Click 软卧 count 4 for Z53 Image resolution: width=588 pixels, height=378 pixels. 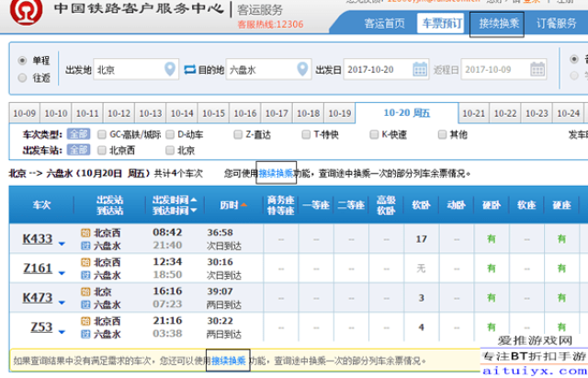point(421,326)
